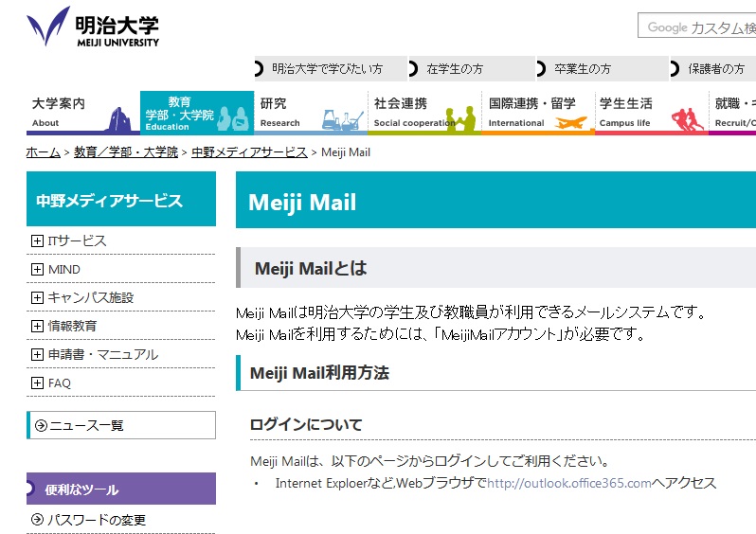
Task: Select the 保護者の方 tab
Action: click(713, 68)
